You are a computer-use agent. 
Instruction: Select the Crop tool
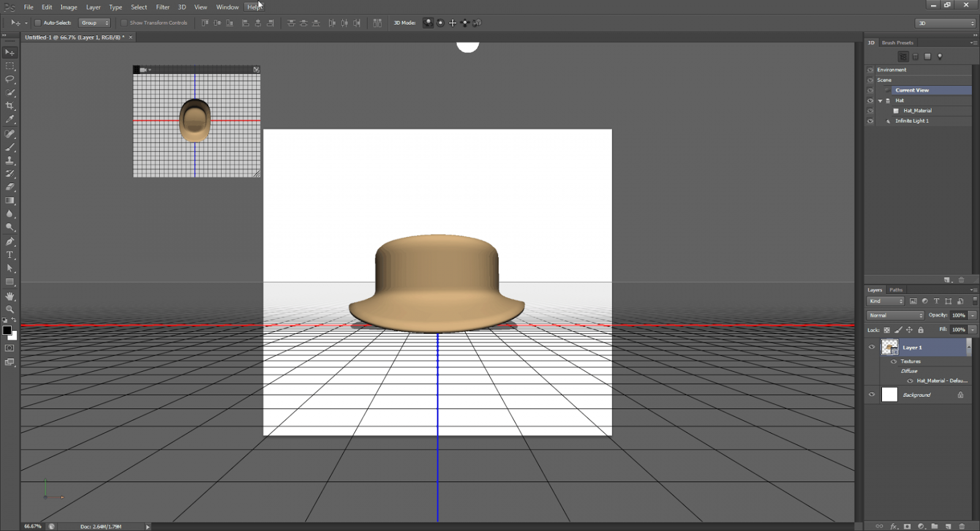click(10, 106)
